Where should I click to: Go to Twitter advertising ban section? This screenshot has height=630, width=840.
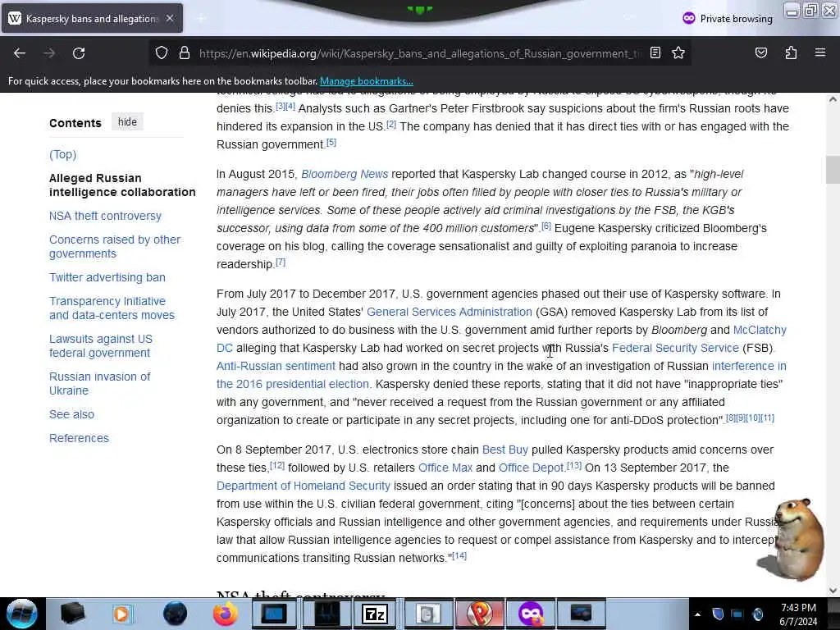(x=107, y=277)
